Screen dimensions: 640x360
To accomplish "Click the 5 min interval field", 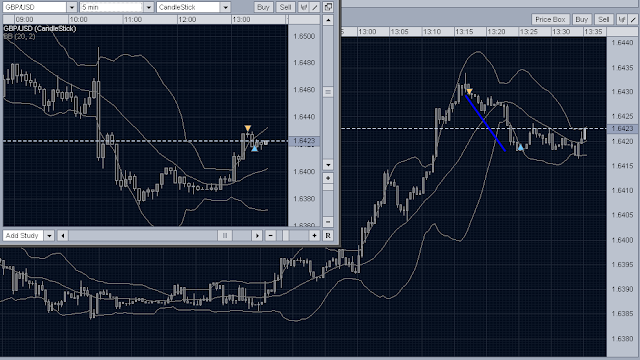I will click(112, 7).
